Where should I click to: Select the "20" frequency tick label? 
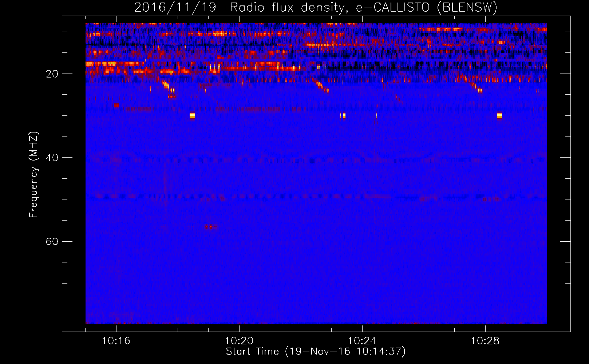[x=52, y=74]
